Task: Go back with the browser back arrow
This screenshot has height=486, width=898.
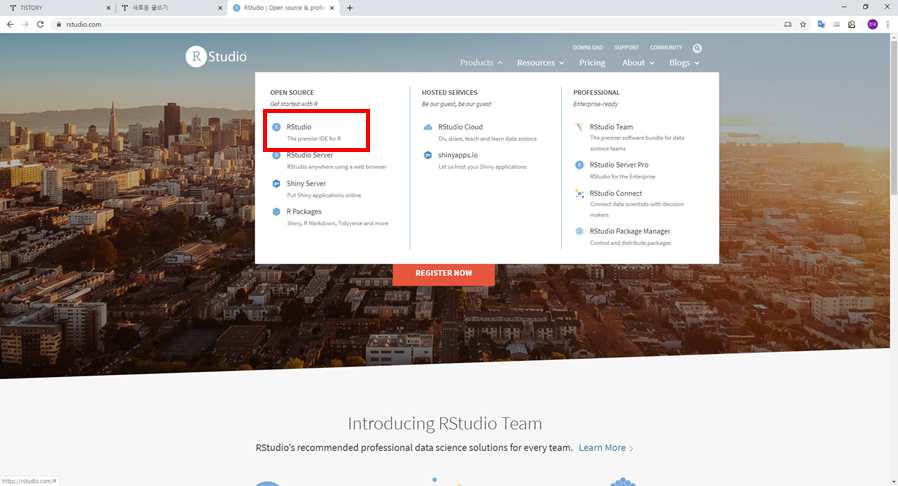Action: point(10,24)
